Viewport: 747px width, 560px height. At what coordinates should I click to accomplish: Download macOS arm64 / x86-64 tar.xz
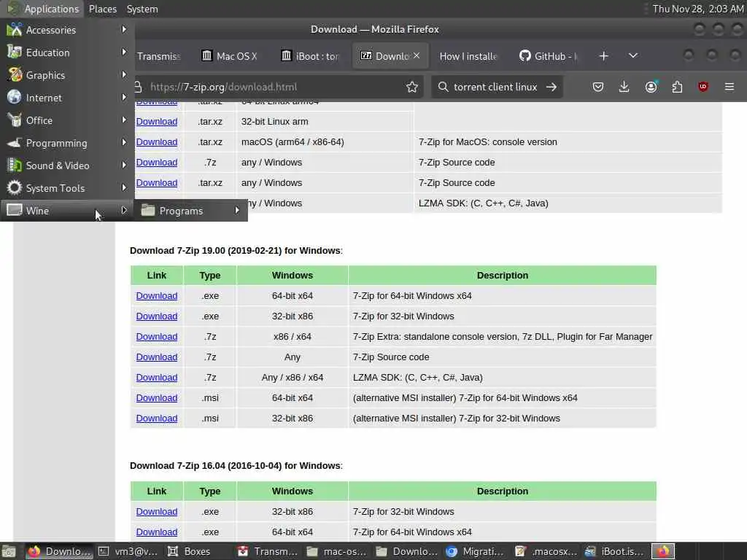pos(157,142)
